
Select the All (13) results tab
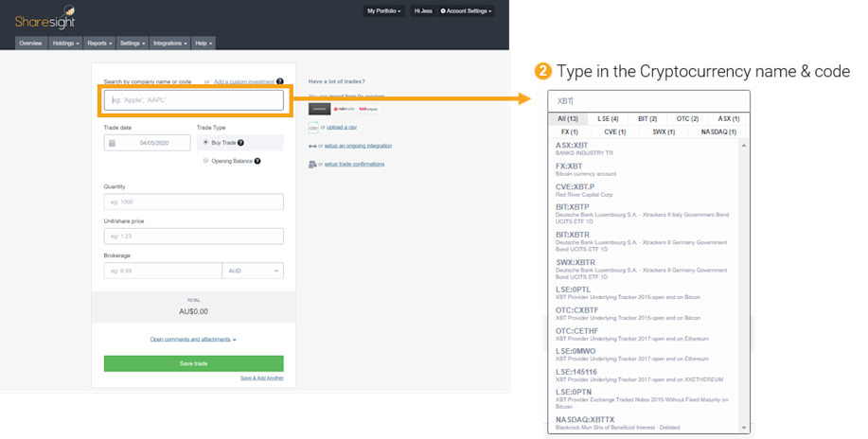(x=568, y=119)
